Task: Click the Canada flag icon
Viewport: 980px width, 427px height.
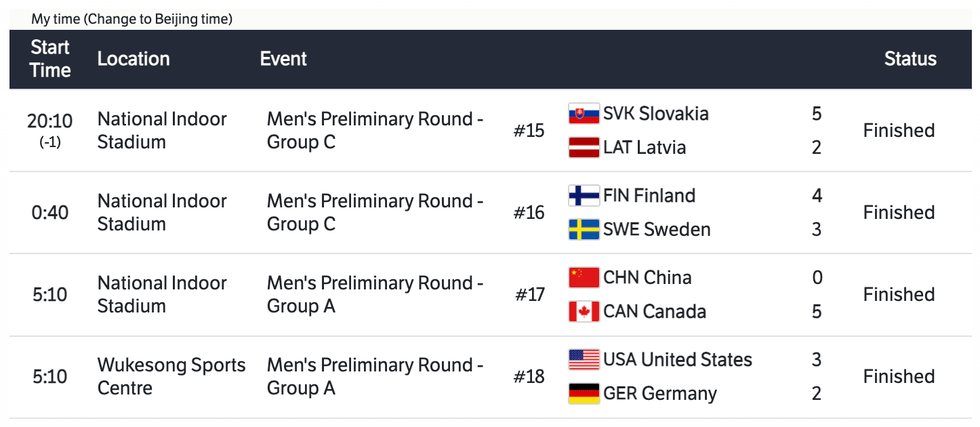Action: (584, 312)
